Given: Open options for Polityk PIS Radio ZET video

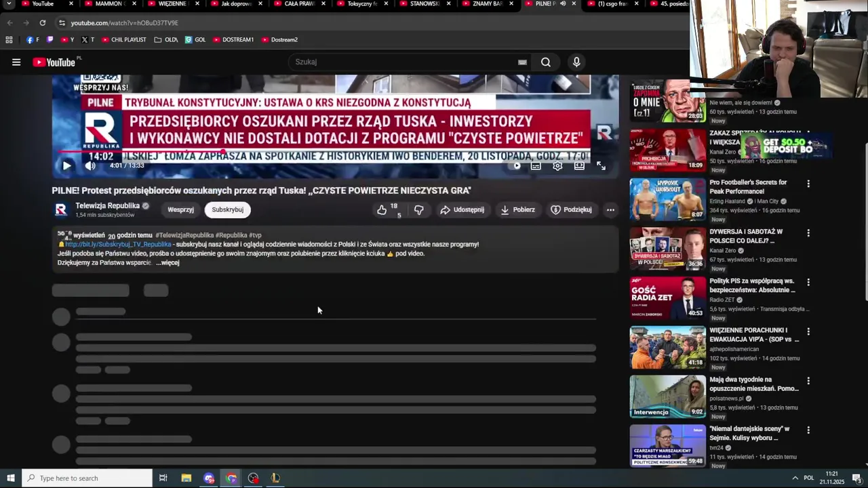Looking at the screenshot, I should click(808, 283).
